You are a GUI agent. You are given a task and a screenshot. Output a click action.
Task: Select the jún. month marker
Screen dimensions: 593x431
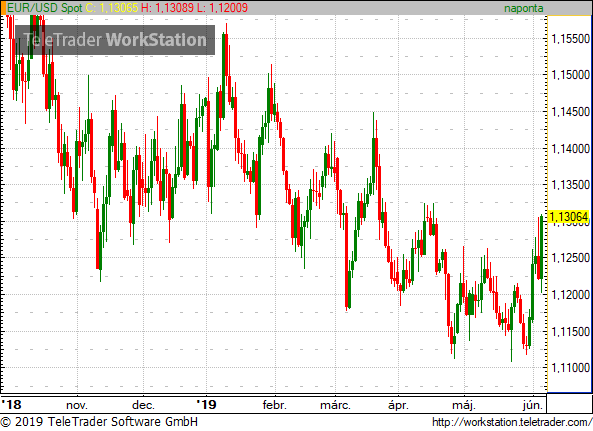533,405
